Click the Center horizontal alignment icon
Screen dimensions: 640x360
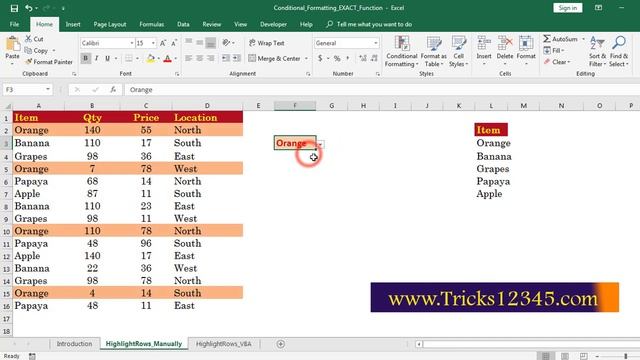[200, 58]
